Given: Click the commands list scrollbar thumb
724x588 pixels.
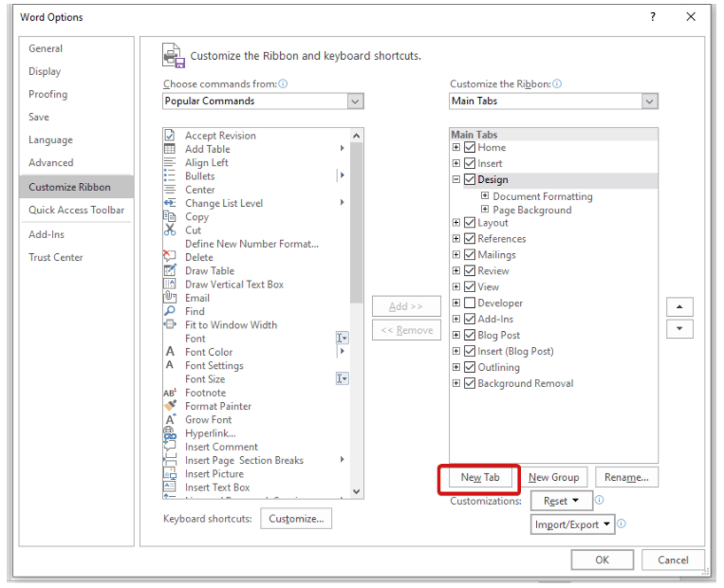Looking at the screenshot, I should (x=357, y=223).
